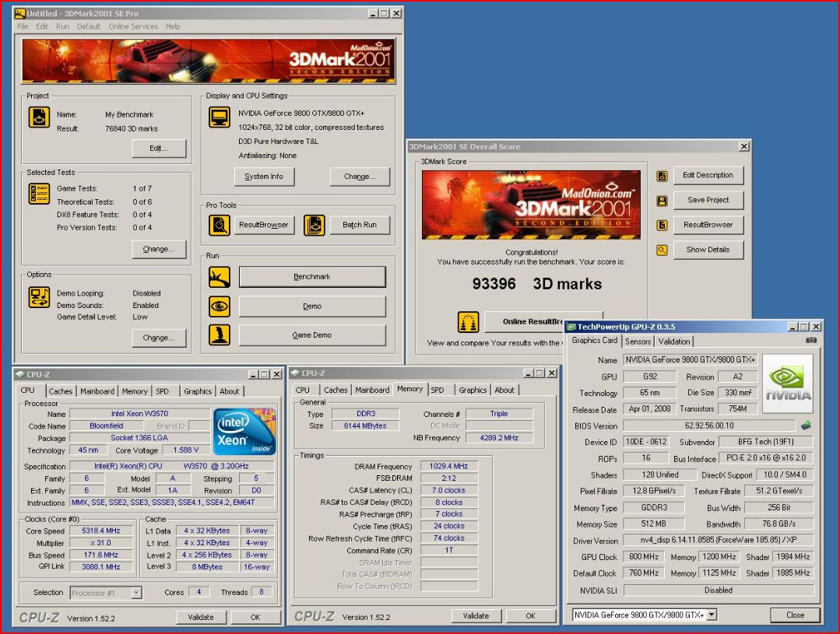Click the Show Details magnifier icon
The image size is (840, 634).
pyautogui.click(x=663, y=250)
